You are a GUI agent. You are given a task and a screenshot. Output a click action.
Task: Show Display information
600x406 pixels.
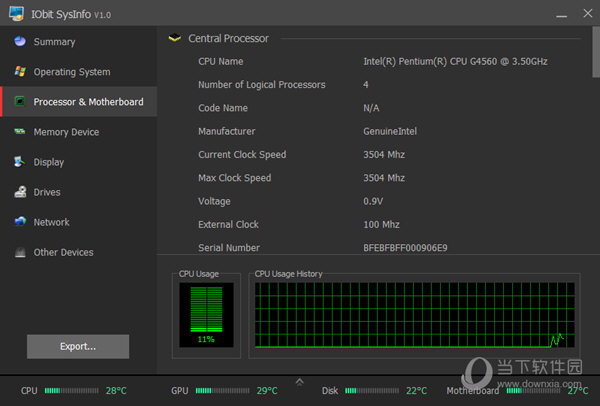[x=78, y=162]
